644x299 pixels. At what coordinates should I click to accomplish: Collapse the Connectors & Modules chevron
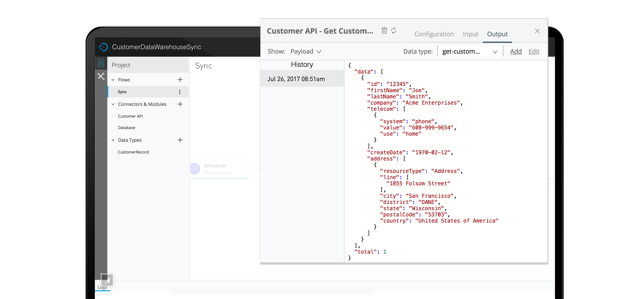point(113,104)
